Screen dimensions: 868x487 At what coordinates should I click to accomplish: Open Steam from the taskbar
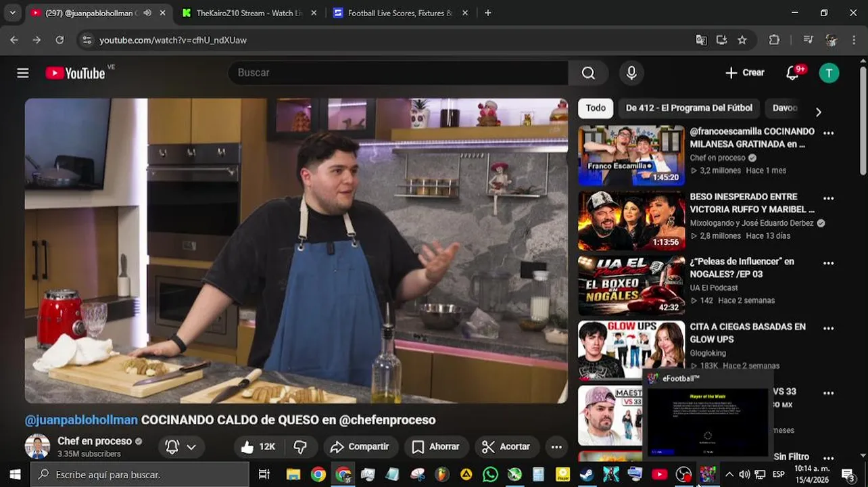pos(587,475)
